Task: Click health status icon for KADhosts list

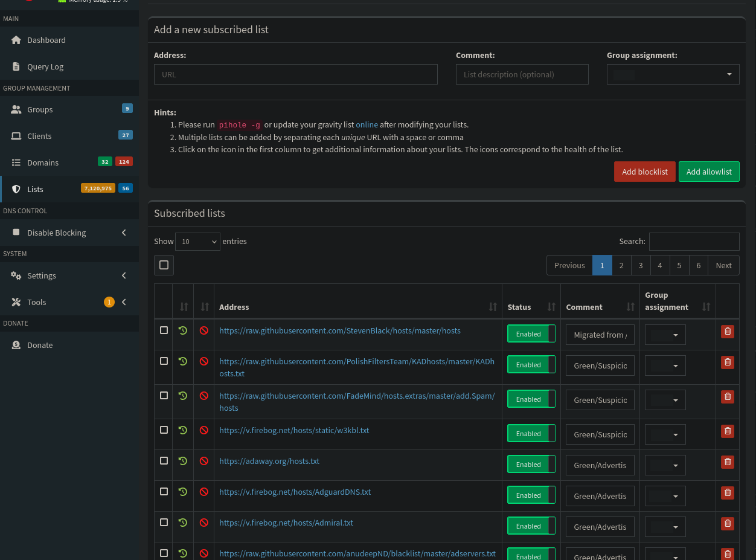Action: (183, 361)
